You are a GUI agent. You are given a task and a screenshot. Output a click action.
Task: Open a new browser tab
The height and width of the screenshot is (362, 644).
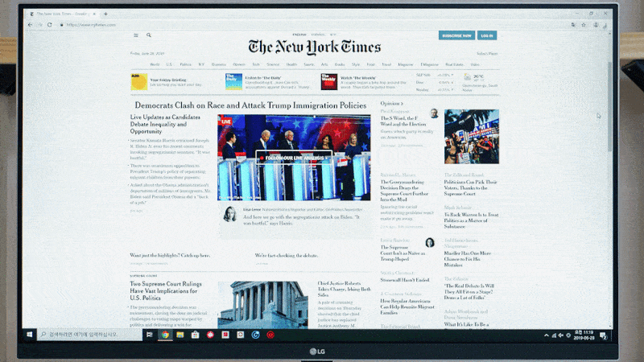tap(105, 14)
